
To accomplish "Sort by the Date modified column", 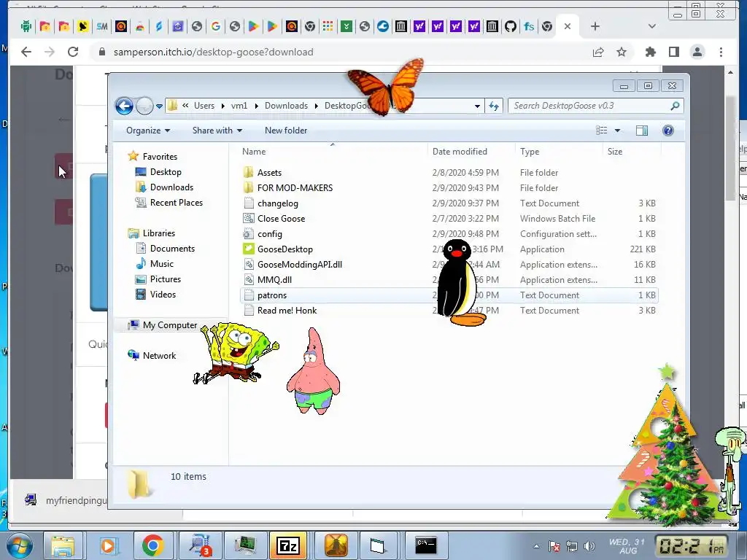I will pyautogui.click(x=460, y=152).
